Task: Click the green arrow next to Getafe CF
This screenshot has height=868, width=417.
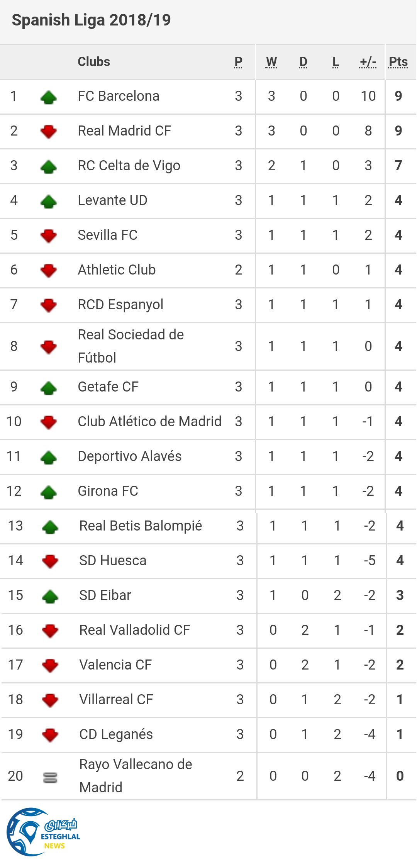Action: [49, 388]
